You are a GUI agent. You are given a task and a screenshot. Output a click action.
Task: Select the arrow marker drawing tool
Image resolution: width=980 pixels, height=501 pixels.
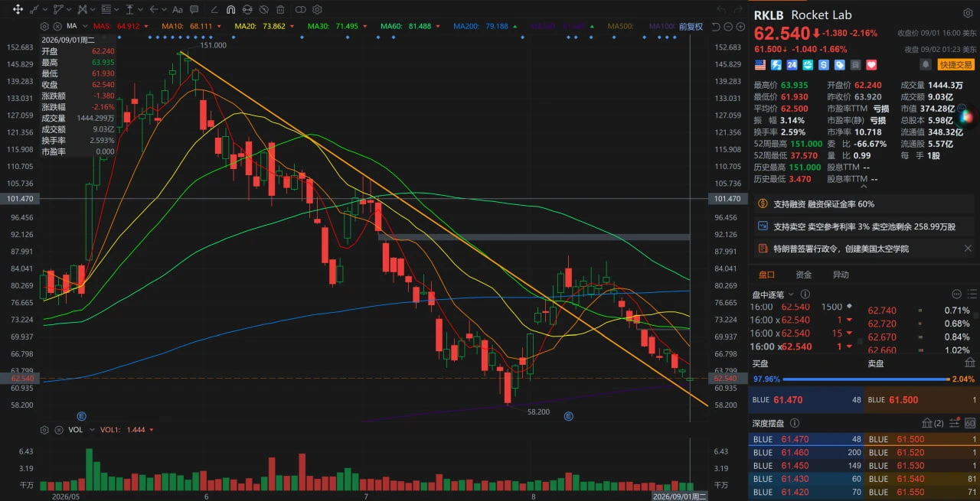tap(154, 9)
